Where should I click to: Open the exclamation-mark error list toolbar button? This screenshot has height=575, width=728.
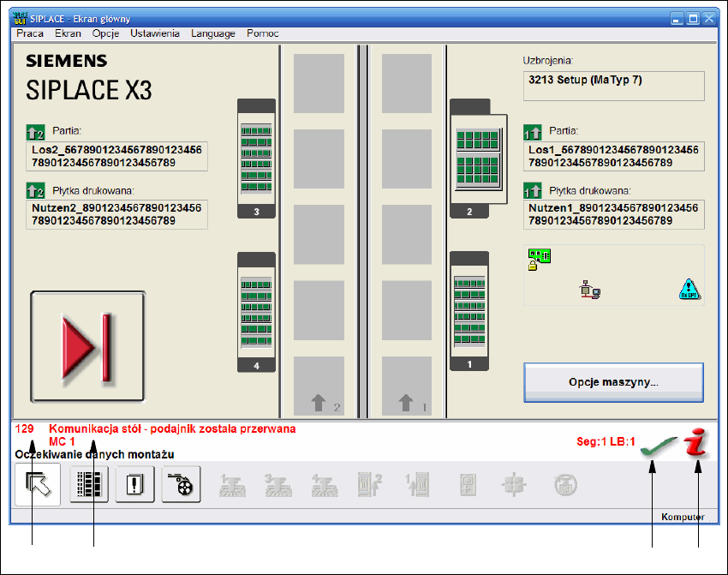[x=134, y=484]
